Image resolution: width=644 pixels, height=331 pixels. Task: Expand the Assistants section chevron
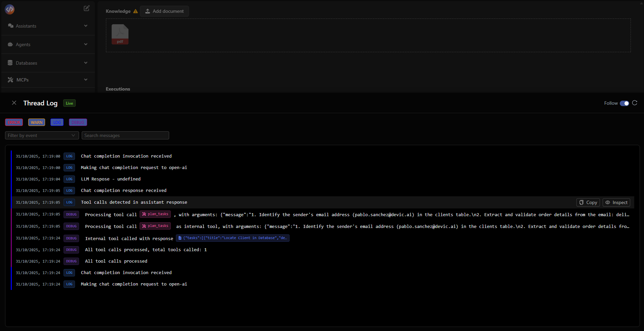point(86,26)
